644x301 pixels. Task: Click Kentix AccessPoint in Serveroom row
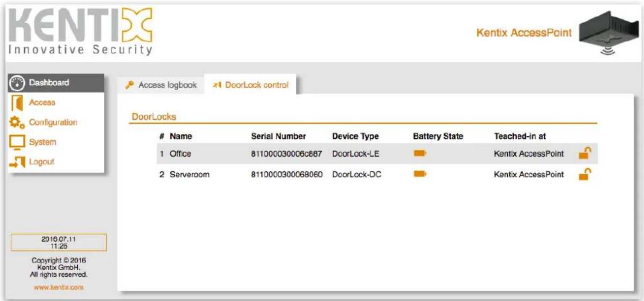click(x=529, y=174)
